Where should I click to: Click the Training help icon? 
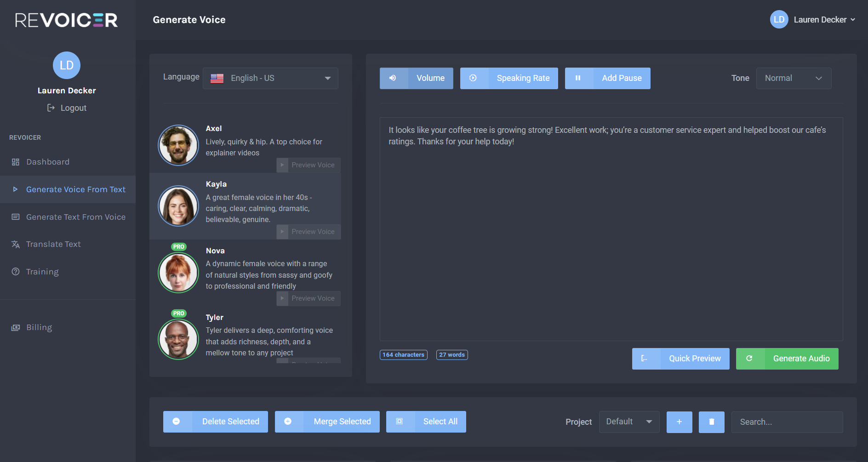click(x=16, y=271)
